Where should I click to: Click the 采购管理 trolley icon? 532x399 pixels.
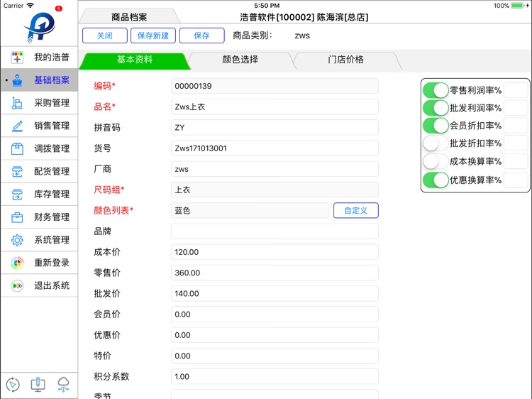(17, 103)
